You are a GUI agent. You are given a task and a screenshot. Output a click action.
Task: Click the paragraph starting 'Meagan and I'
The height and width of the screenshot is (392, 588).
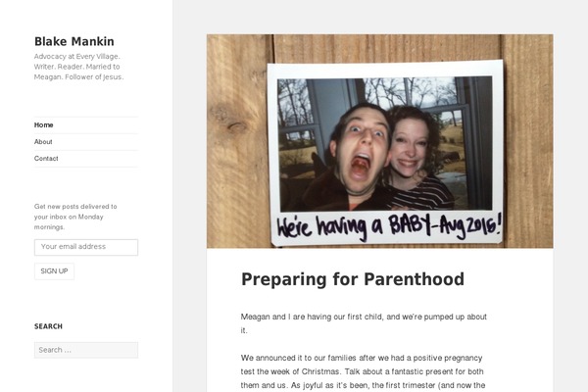(364, 323)
